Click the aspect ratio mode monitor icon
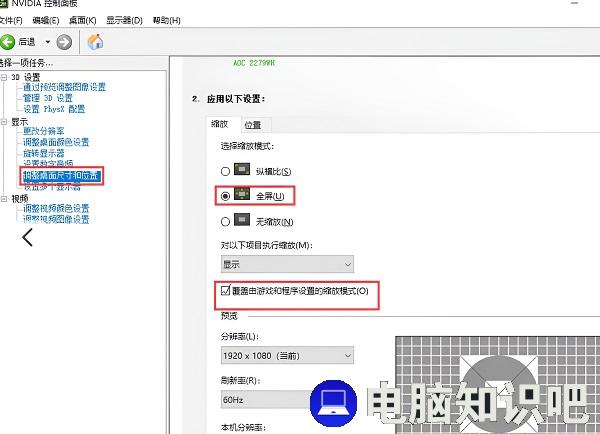Viewport: 600px width, 434px height. [x=242, y=169]
